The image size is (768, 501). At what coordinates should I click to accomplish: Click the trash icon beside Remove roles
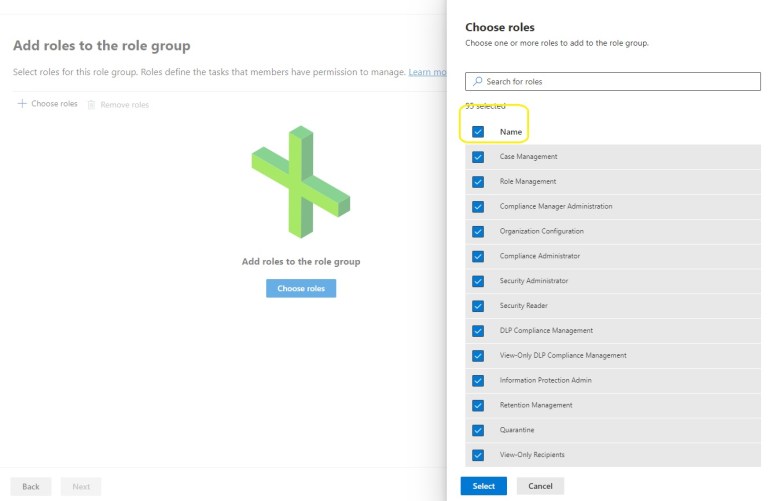coord(92,104)
